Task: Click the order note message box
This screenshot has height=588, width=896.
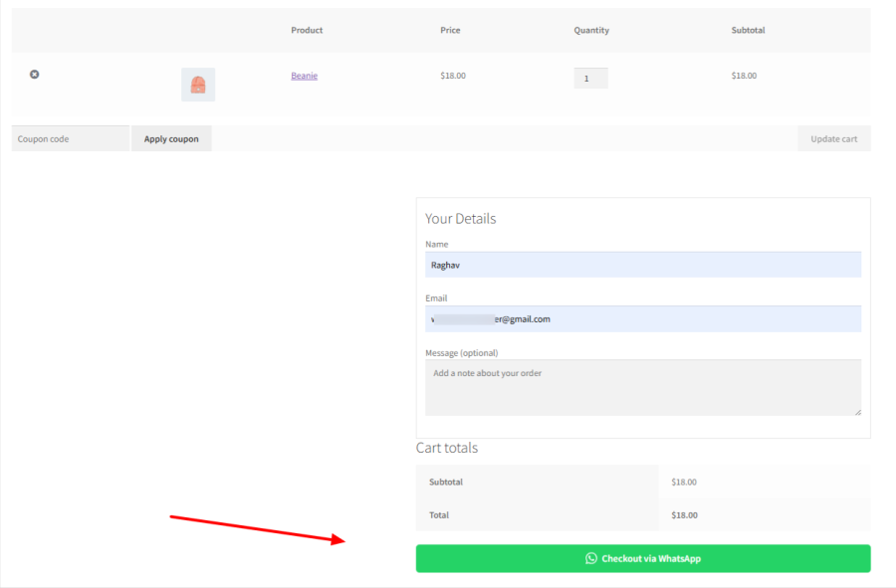Action: pyautogui.click(x=643, y=388)
